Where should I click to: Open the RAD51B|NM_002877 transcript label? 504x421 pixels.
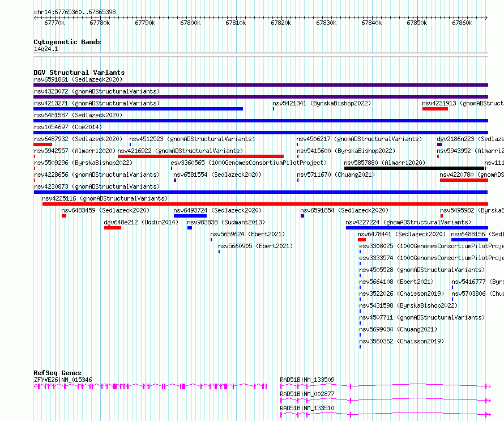(307, 394)
